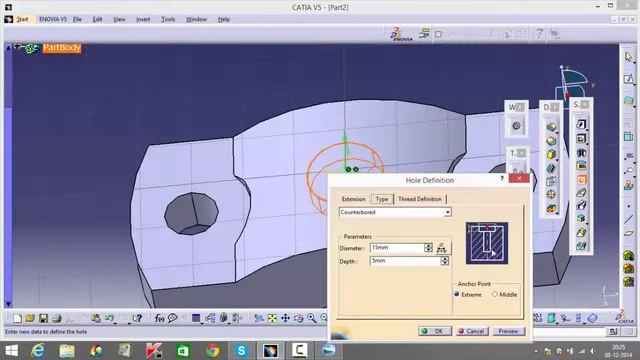Click the gear icon in W toolbar
640x360 pixels.
516,126
